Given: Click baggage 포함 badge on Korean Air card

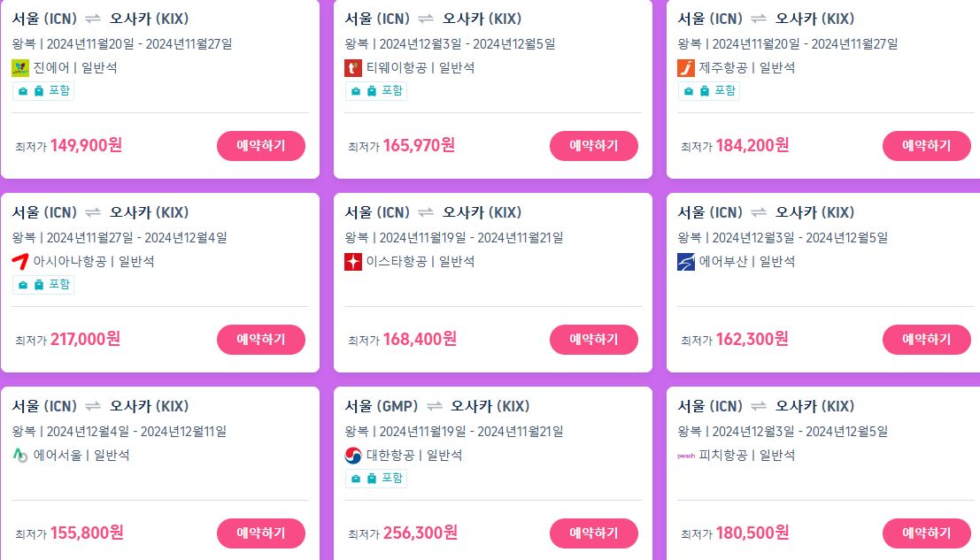Looking at the screenshot, I should coord(376,479).
